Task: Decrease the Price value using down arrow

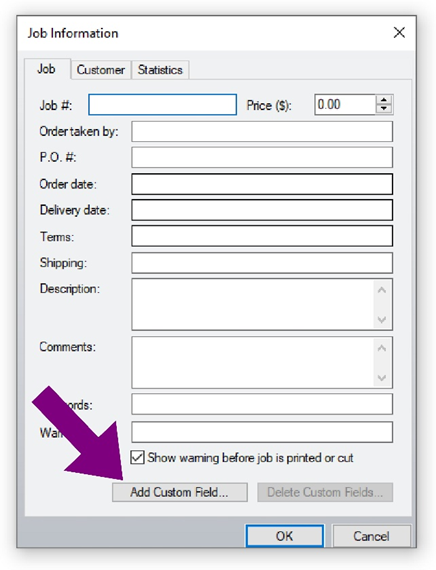Action: (x=384, y=109)
